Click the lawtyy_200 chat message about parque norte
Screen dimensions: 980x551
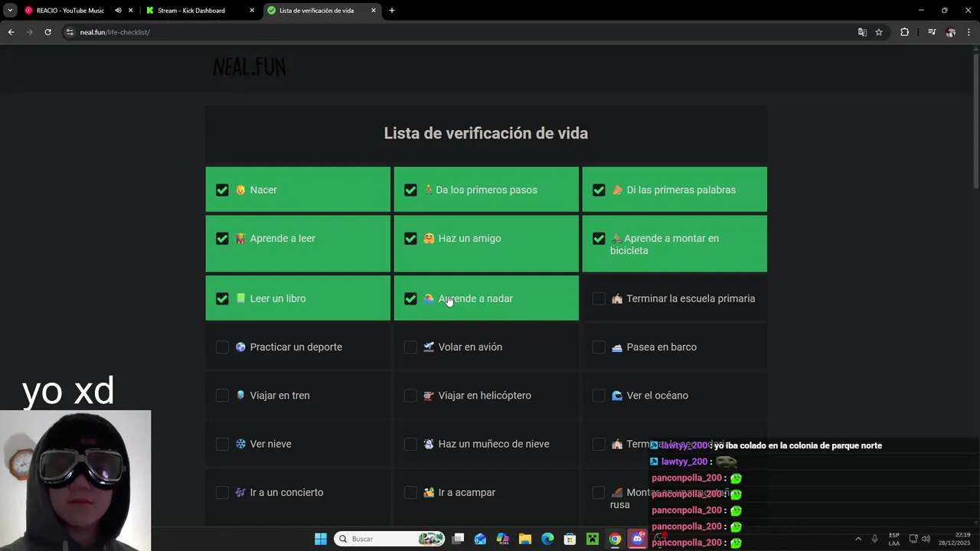pyautogui.click(x=766, y=445)
